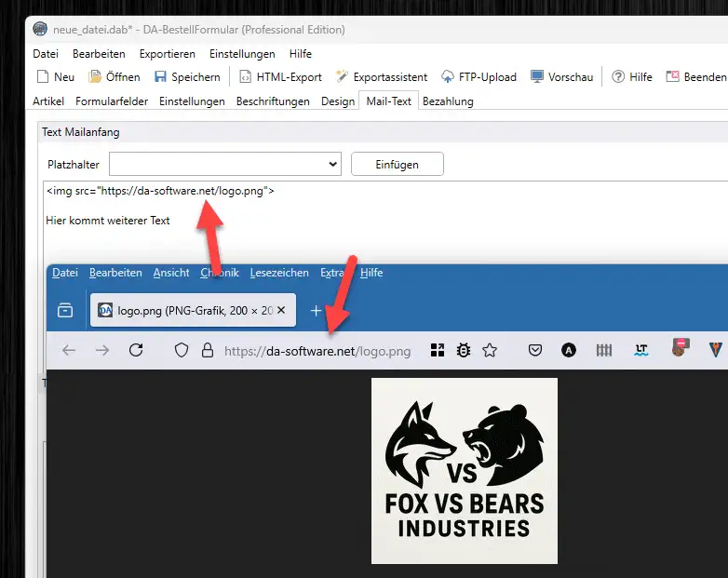Save page to Pocket
The height and width of the screenshot is (578, 728).
point(535,350)
